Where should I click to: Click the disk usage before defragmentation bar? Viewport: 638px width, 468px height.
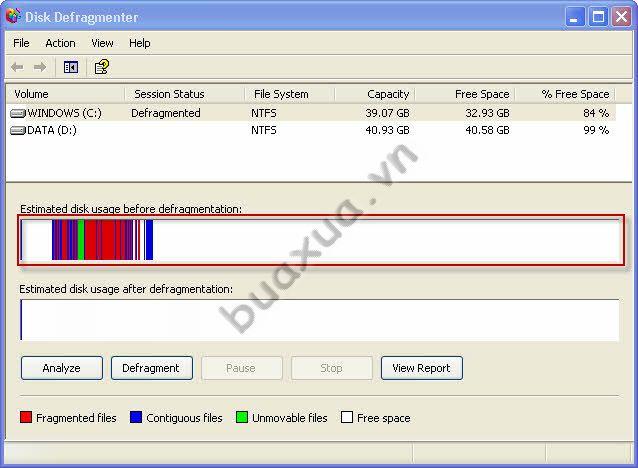click(321, 240)
